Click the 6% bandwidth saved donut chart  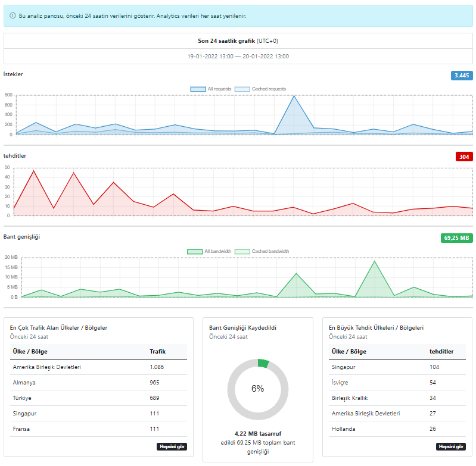(x=258, y=389)
